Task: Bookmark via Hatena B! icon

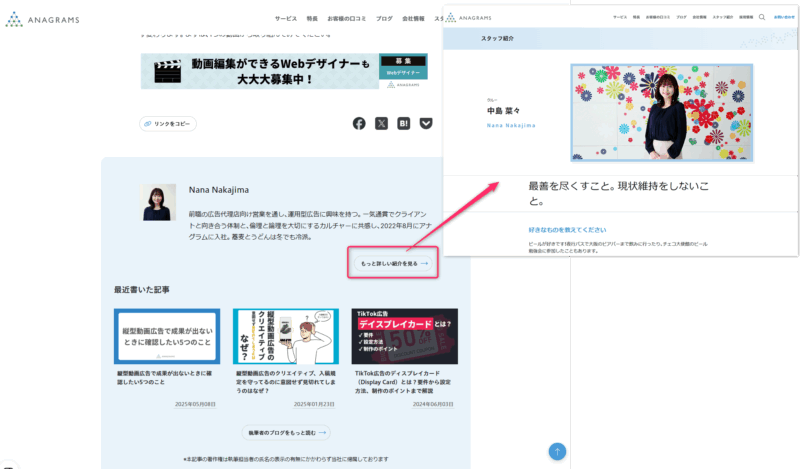Action: coord(404,124)
